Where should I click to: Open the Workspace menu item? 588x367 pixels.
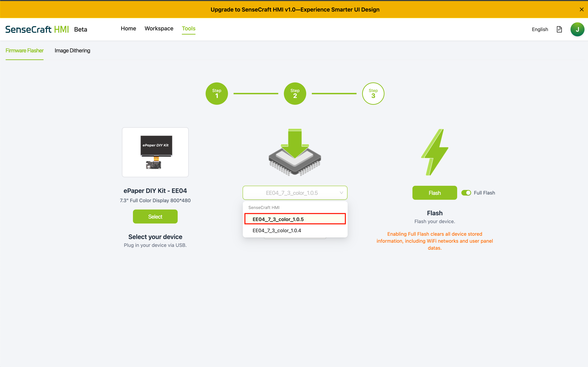pyautogui.click(x=159, y=28)
